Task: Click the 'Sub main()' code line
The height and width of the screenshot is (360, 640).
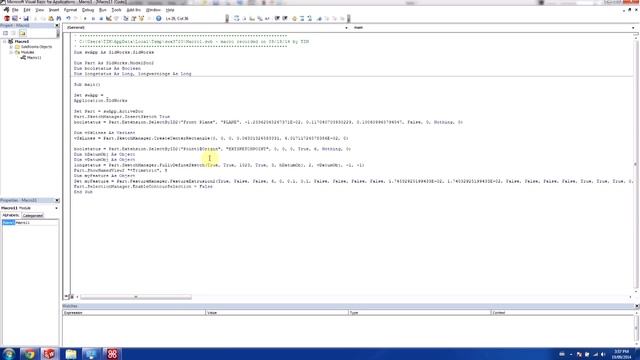Action: [x=87, y=84]
